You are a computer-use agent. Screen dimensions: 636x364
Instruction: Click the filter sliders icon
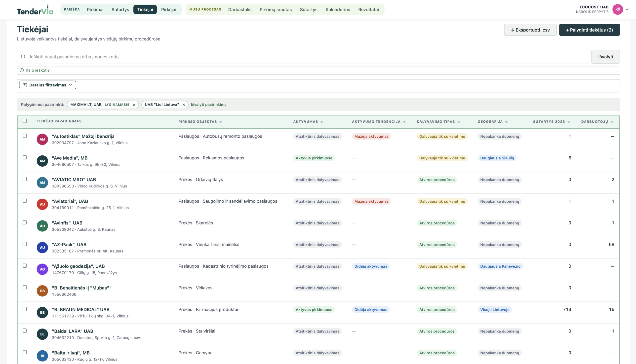coord(25,85)
